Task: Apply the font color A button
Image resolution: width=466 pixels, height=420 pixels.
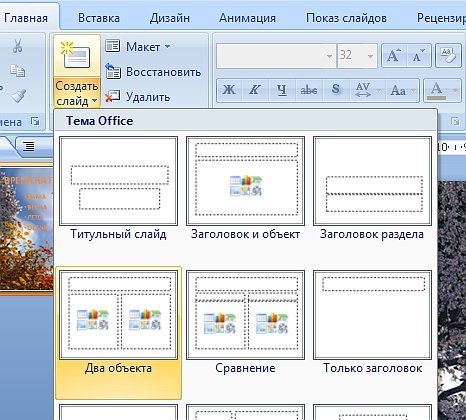Action: [437, 90]
